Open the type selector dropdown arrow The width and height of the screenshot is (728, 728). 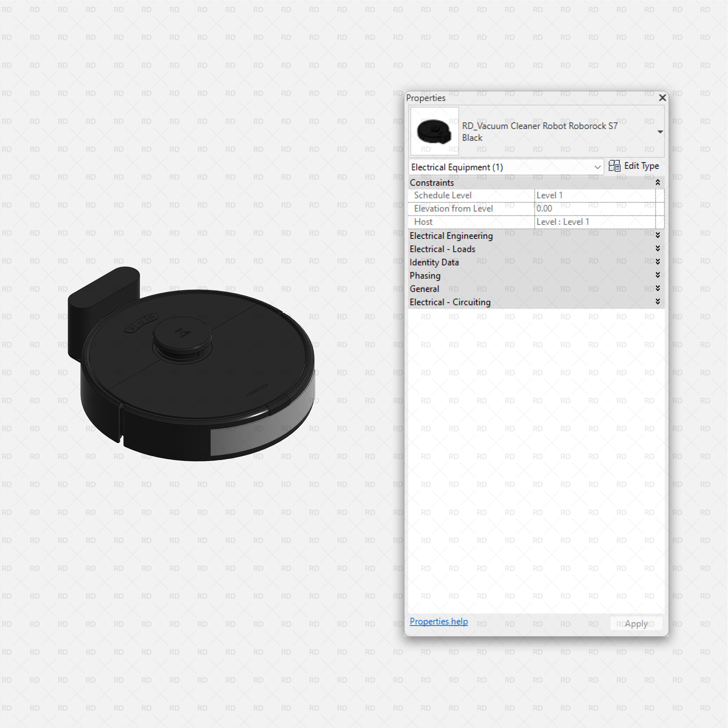[661, 131]
